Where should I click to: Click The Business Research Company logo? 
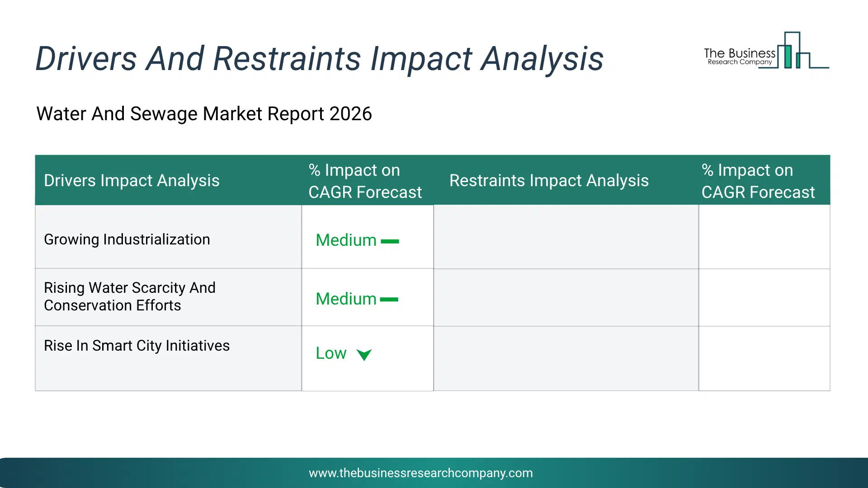[766, 50]
